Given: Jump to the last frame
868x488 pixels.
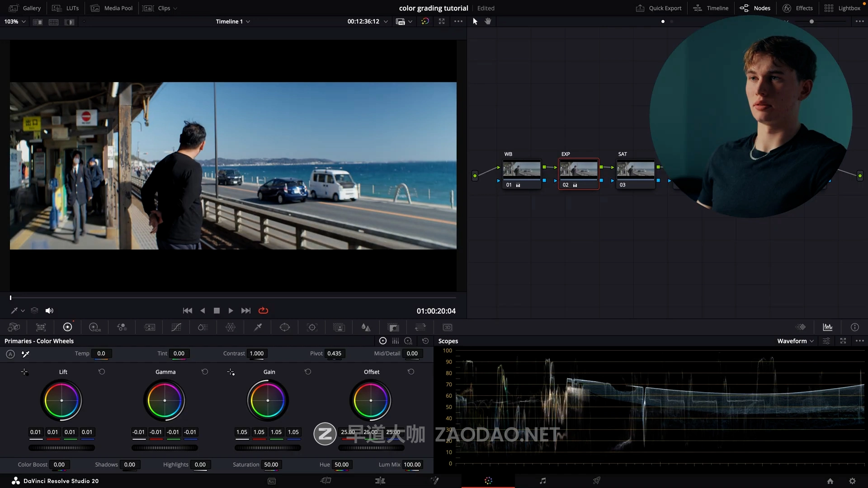Looking at the screenshot, I should pos(246,310).
